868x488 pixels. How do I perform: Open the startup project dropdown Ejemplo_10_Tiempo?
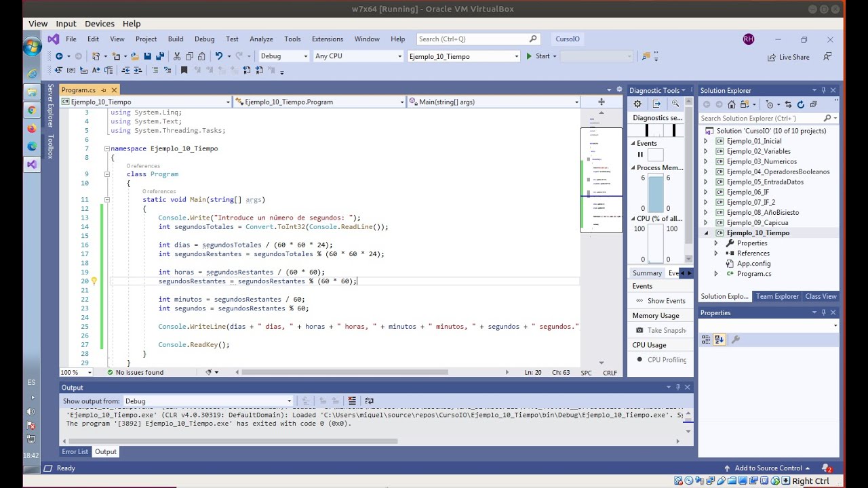point(464,56)
